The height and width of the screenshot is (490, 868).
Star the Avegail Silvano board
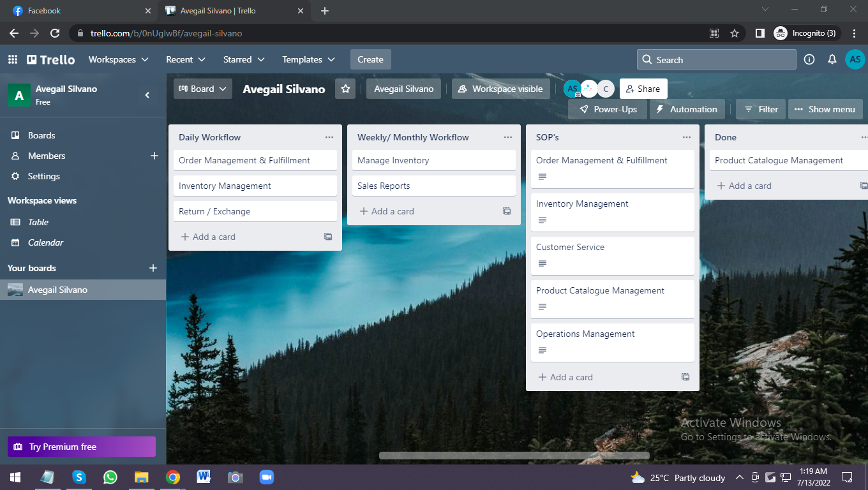pos(345,89)
